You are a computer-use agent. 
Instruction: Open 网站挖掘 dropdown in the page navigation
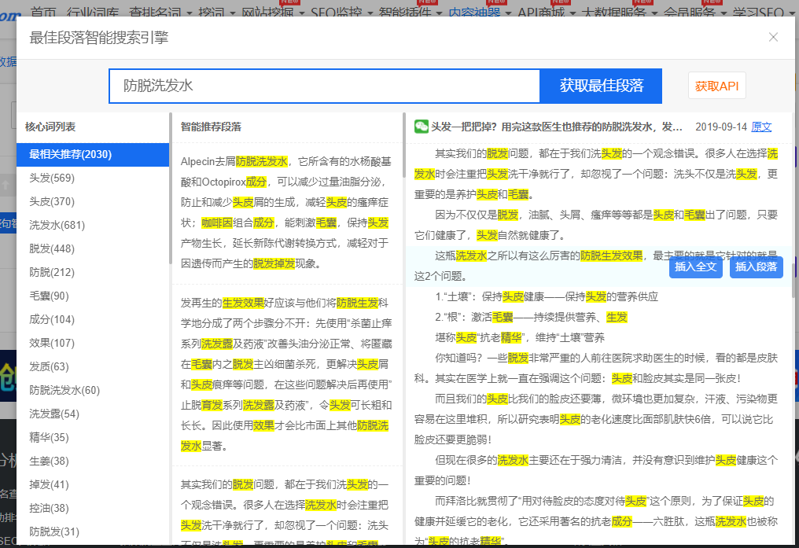pos(273,12)
